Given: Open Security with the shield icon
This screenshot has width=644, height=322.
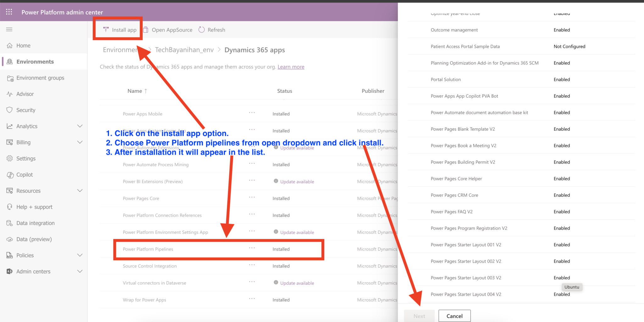Looking at the screenshot, I should point(10,110).
